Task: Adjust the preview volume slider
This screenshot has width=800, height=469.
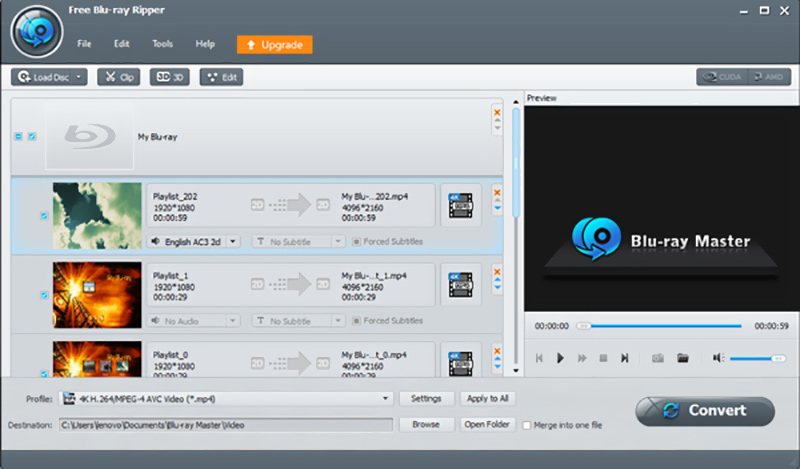Action: (757, 357)
